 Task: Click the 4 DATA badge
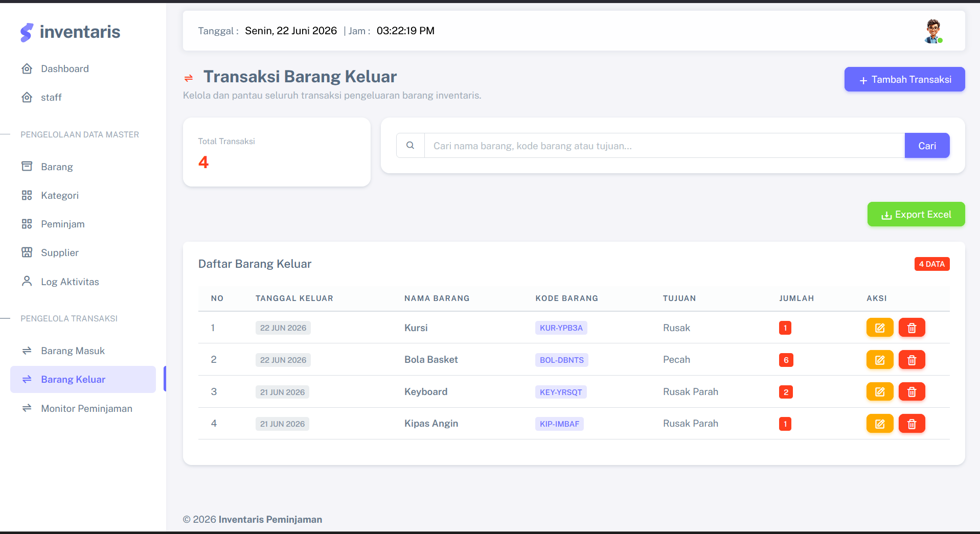tap(932, 264)
